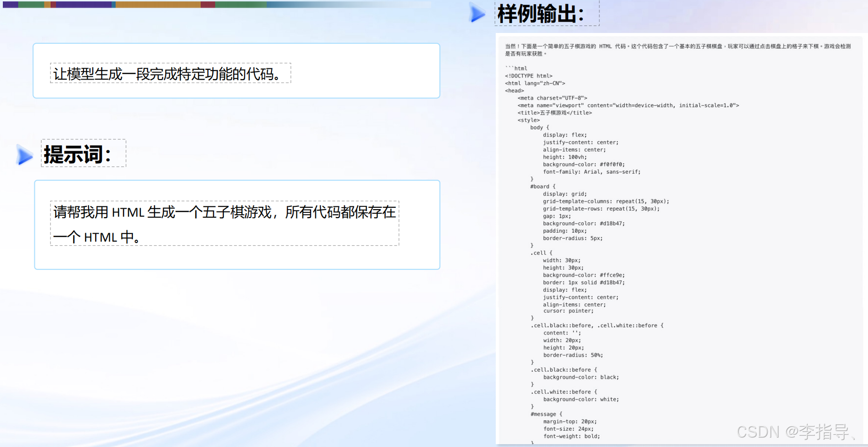Click the '.cell.black::before, .cell.white::before {' line

click(597, 325)
